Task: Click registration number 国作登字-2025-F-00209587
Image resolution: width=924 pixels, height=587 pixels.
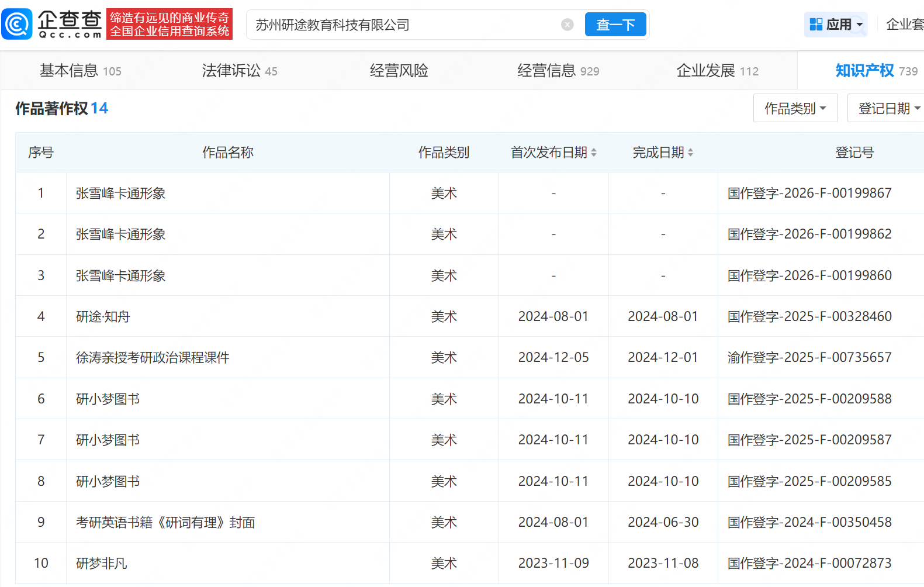Action: pos(809,440)
